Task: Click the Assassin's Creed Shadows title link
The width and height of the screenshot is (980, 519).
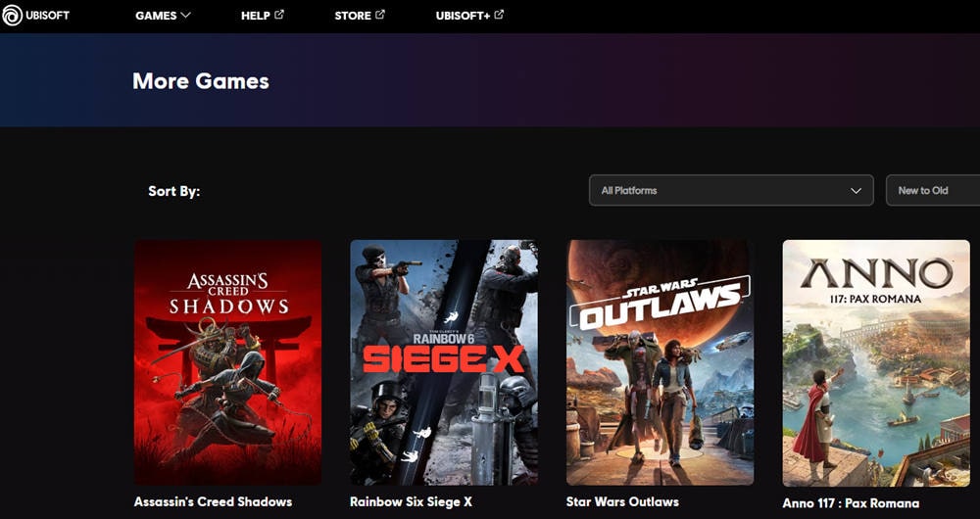Action: (x=213, y=501)
